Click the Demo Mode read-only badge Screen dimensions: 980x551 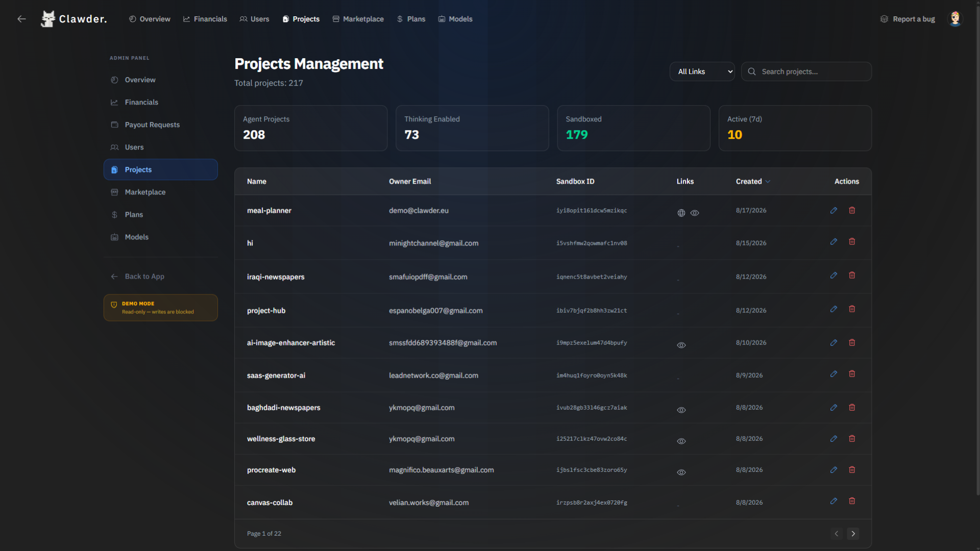(x=161, y=308)
